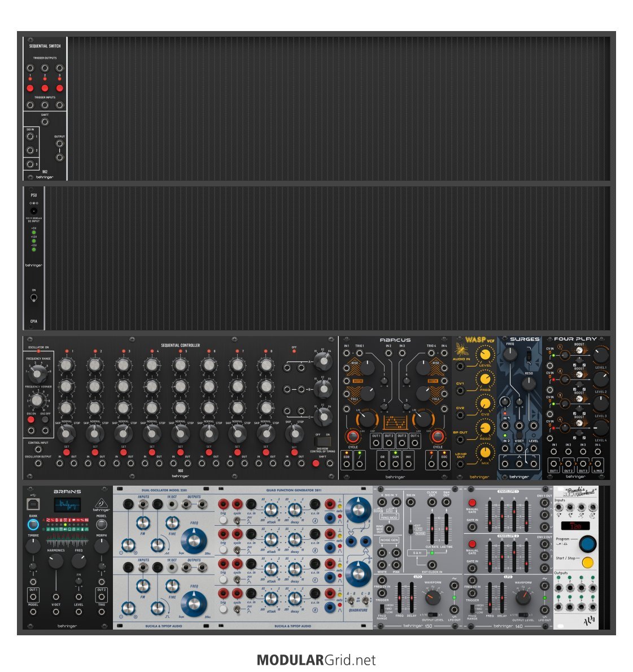This screenshot has width=633, height=672.
Task: Click the SHIFT jack on Sequential Switch
Action: coord(45,122)
